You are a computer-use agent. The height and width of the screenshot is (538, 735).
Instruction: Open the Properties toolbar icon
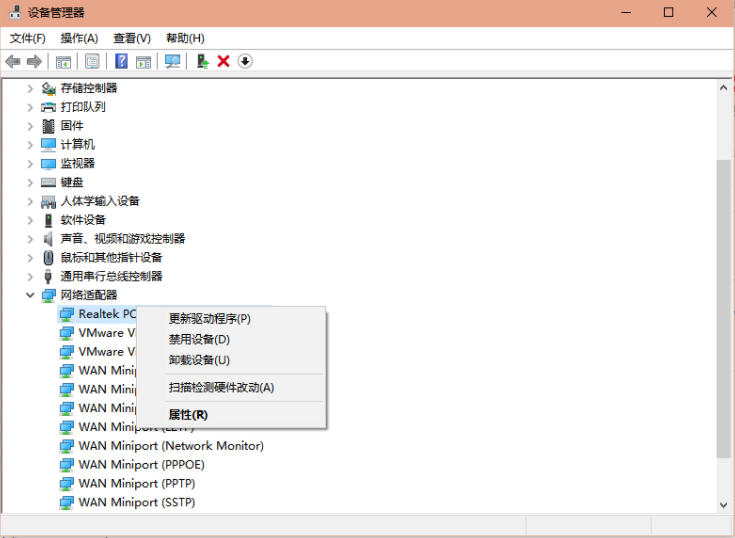pos(92,61)
